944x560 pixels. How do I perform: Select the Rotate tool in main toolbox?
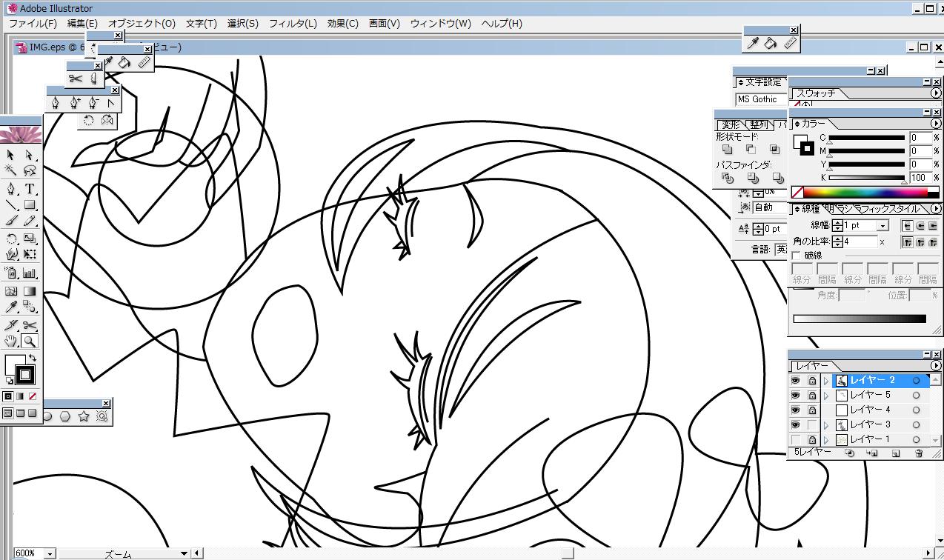click(11, 239)
